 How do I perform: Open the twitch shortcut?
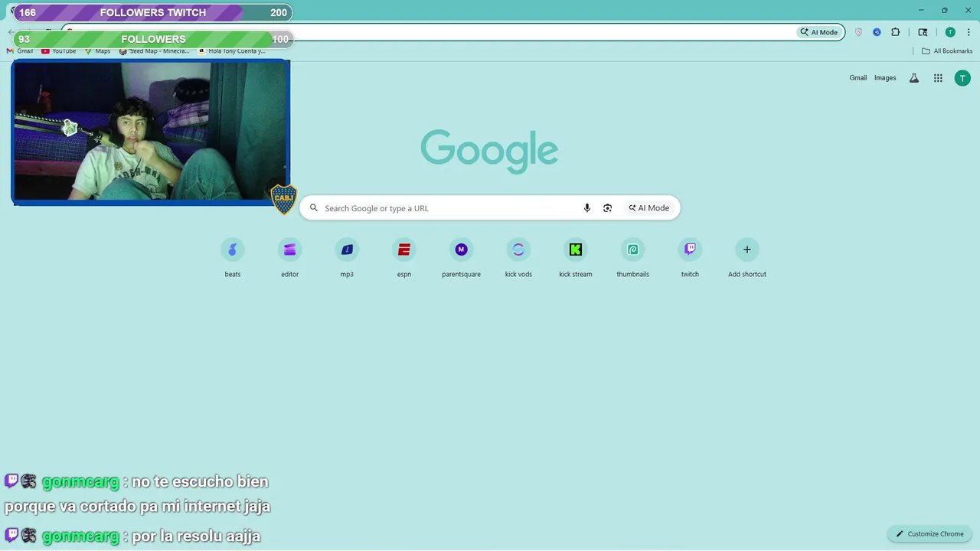click(690, 258)
